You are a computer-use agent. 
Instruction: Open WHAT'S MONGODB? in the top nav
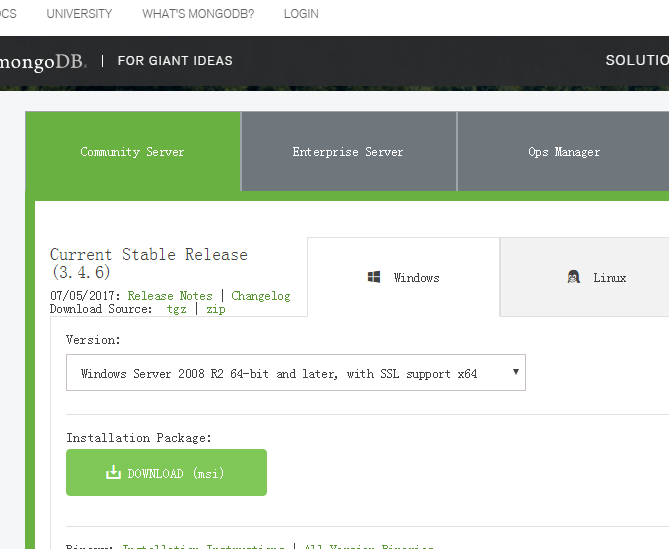click(198, 14)
